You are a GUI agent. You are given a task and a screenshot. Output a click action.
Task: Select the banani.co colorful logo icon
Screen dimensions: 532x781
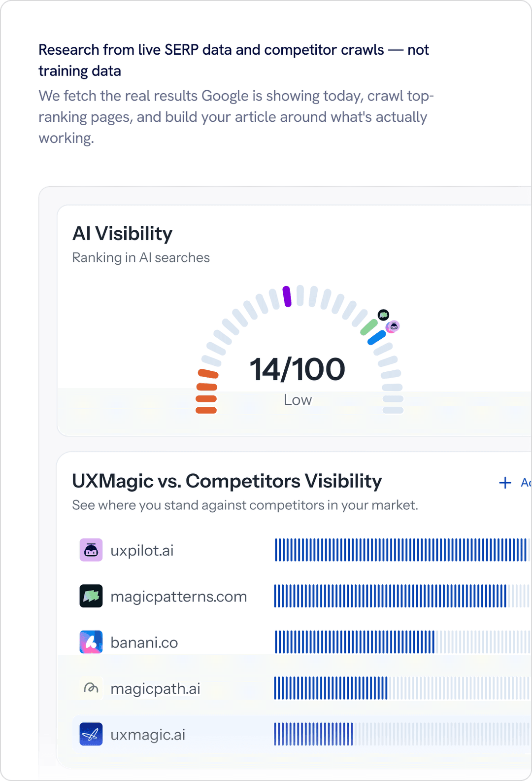pos(91,642)
